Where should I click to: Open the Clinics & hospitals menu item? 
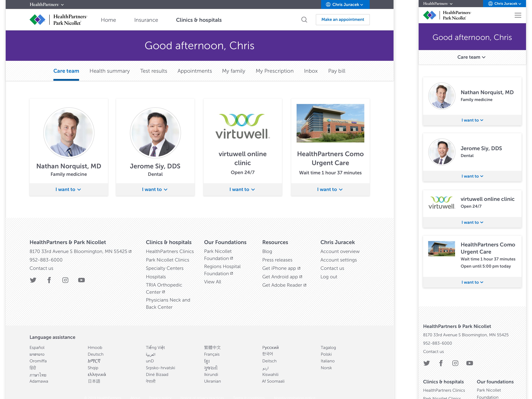(199, 20)
